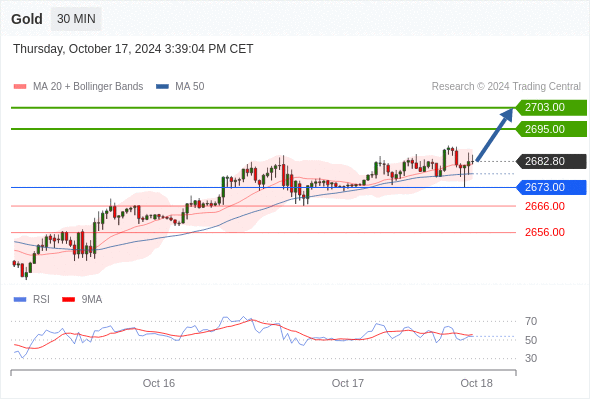
Task: Click the MA 50 legend label
Action: click(190, 87)
